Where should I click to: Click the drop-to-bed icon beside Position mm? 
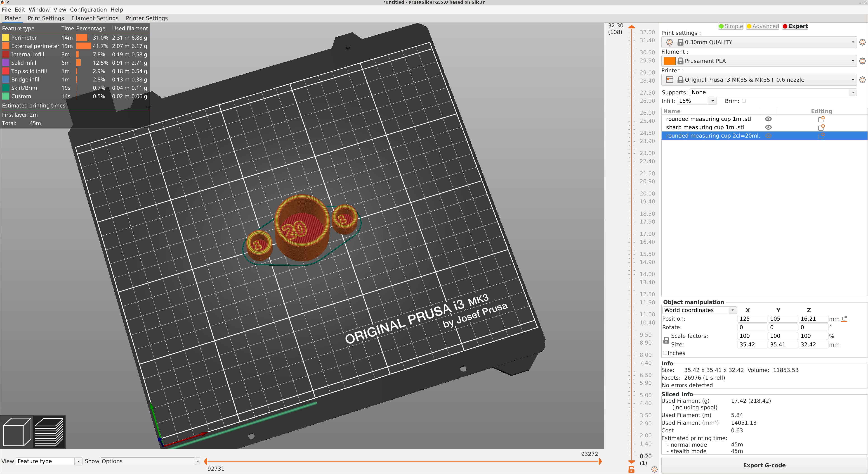(844, 319)
